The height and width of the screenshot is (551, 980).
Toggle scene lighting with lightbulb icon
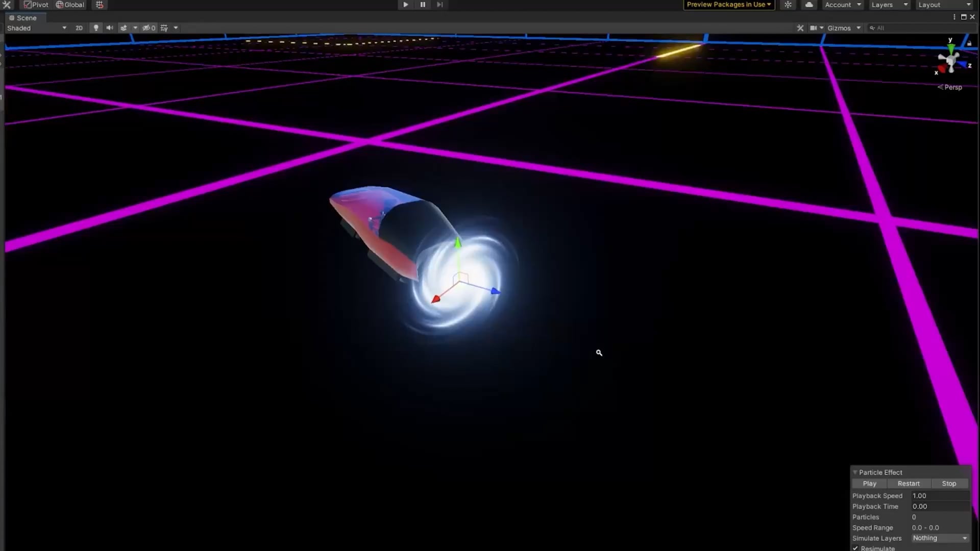[x=96, y=28]
